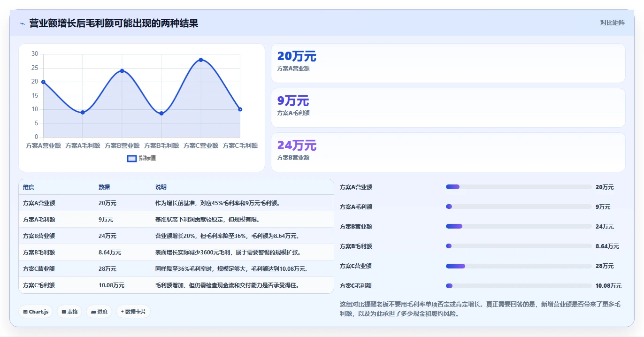Click the 说明 column header
Screen dimensions: 644x337
tap(161, 187)
